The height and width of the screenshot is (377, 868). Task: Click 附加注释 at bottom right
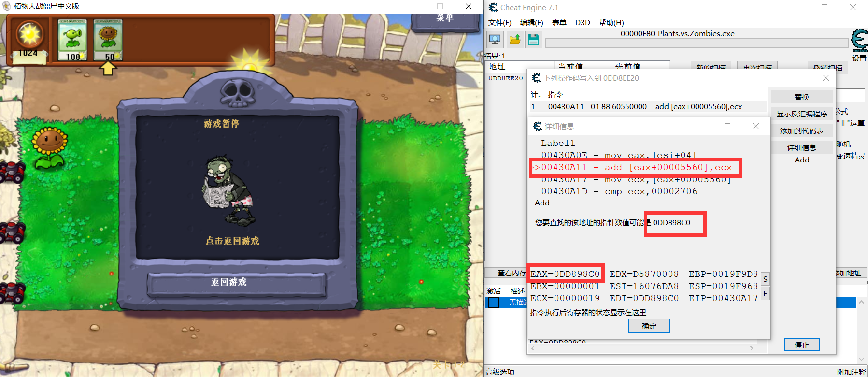[852, 372]
